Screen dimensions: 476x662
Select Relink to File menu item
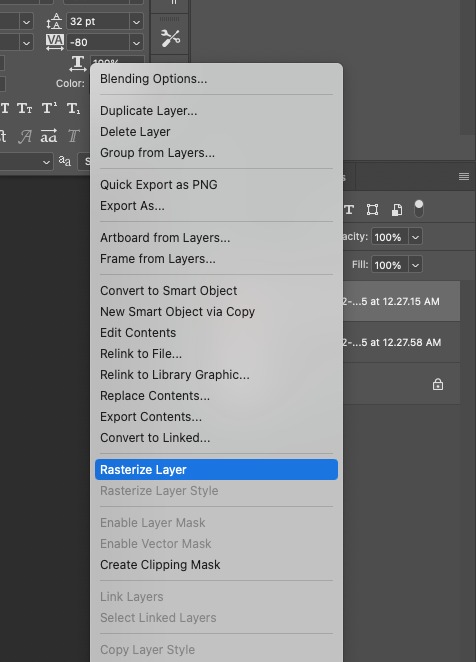pyautogui.click(x=216, y=354)
